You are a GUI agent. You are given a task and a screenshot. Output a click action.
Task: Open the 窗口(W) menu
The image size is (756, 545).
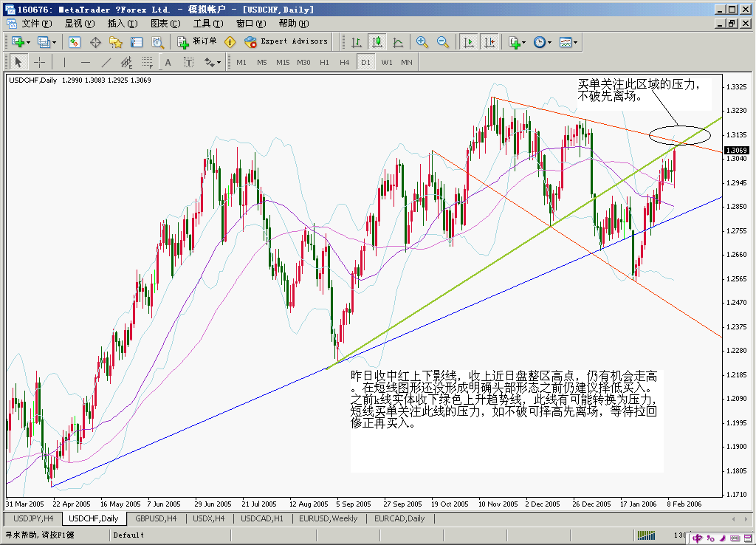coord(251,23)
